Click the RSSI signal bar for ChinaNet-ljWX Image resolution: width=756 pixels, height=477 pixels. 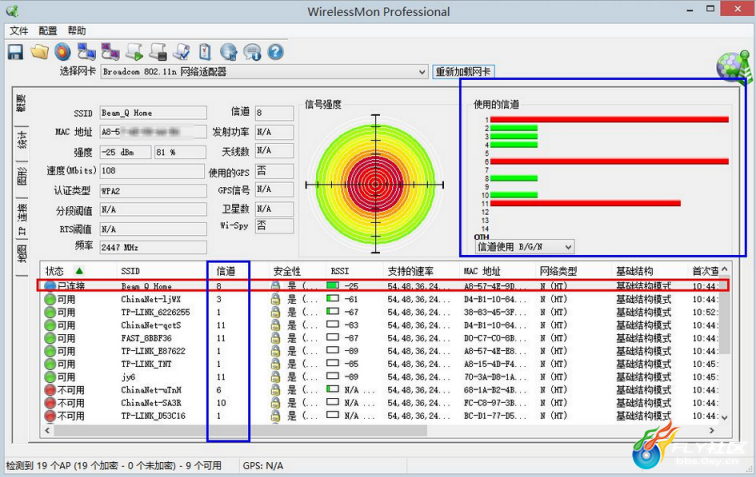tap(333, 299)
